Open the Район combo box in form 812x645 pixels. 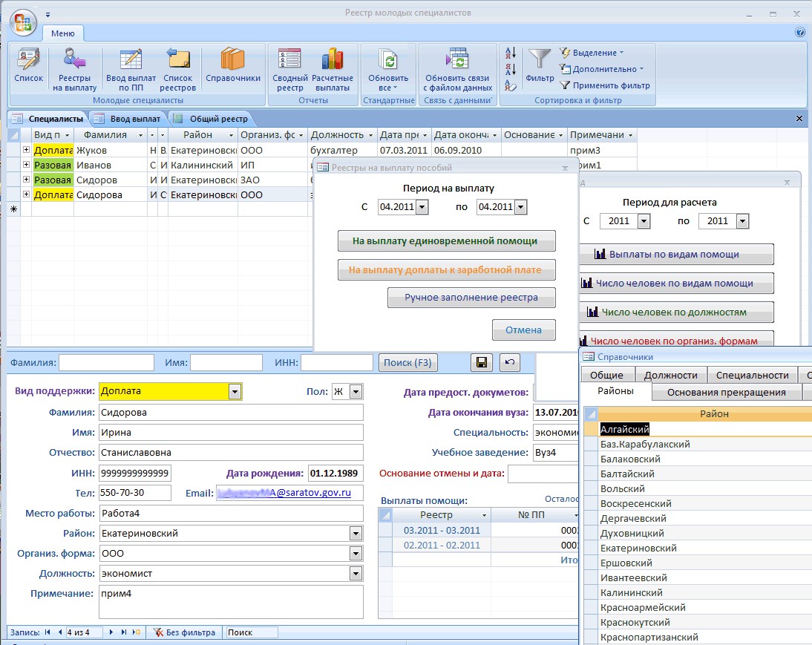point(356,534)
